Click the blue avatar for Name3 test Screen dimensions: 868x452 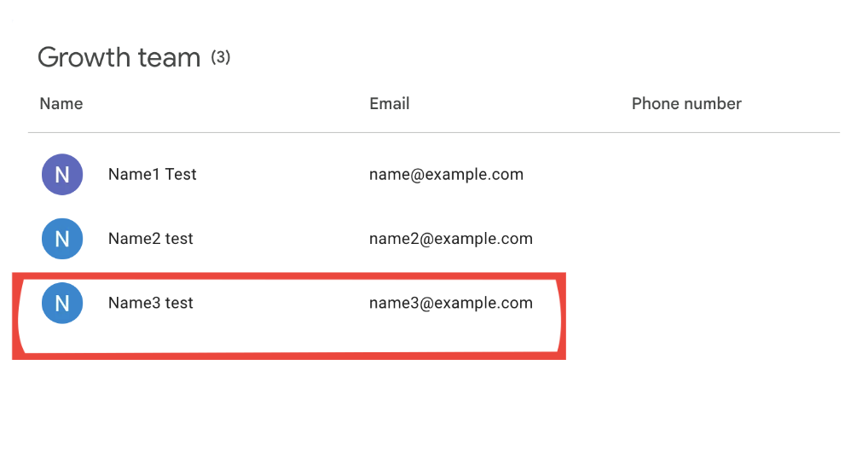coord(62,303)
